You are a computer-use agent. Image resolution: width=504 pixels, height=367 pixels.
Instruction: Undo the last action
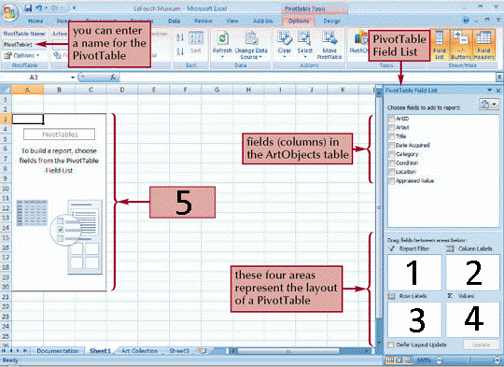pyautogui.click(x=38, y=8)
